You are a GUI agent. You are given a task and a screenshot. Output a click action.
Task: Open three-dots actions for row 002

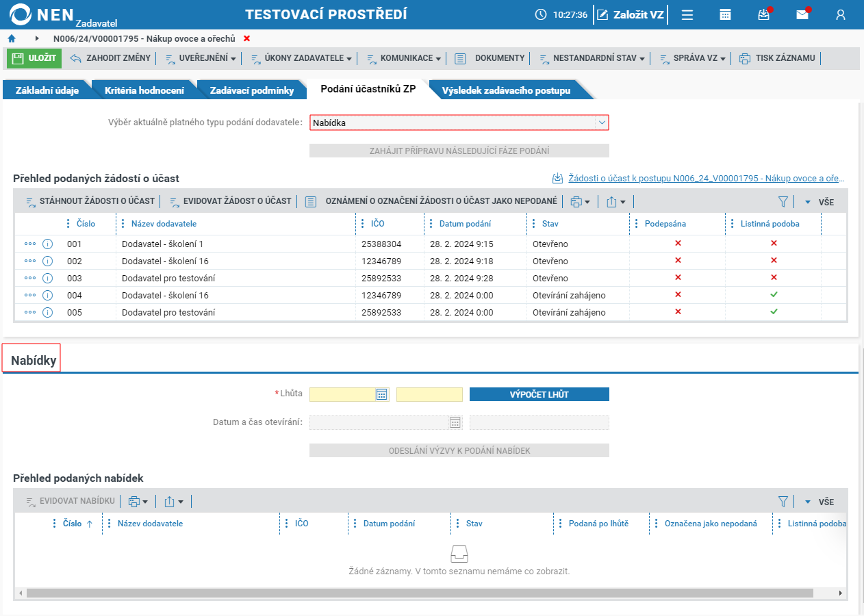point(29,261)
